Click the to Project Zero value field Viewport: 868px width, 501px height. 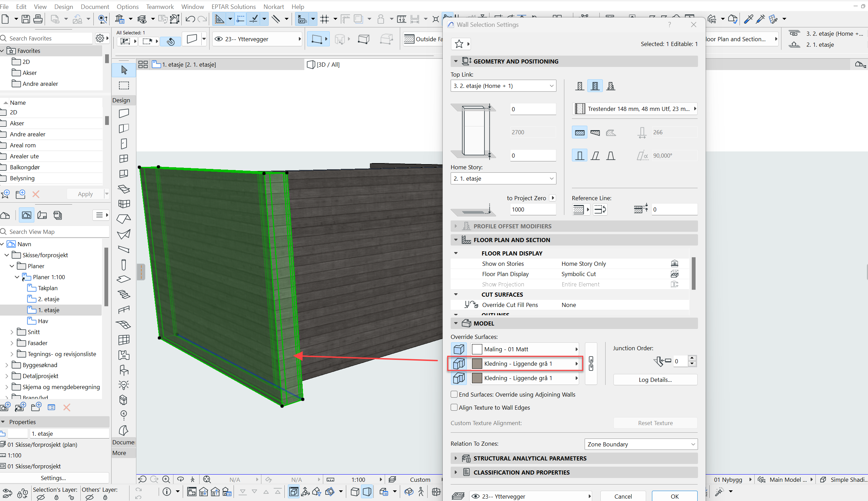[532, 209]
